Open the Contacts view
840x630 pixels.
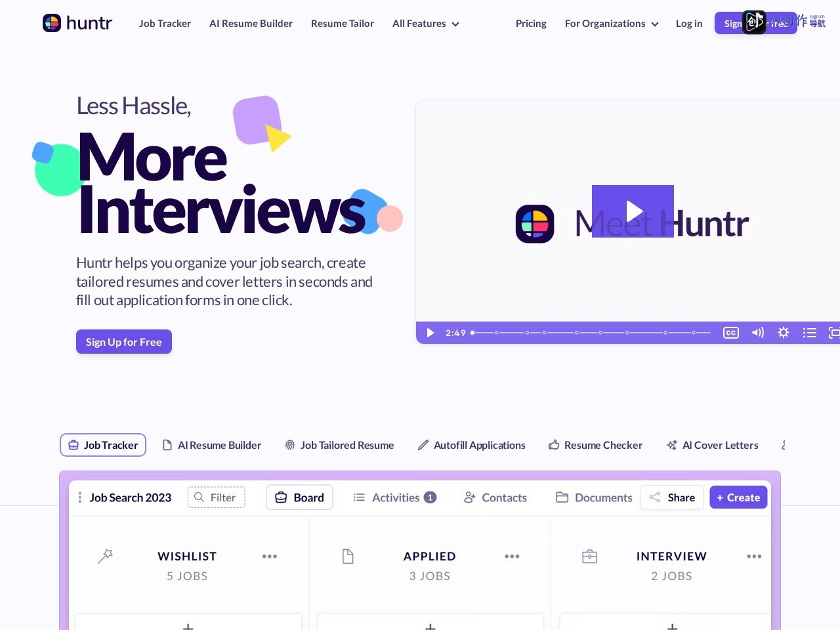tap(495, 497)
